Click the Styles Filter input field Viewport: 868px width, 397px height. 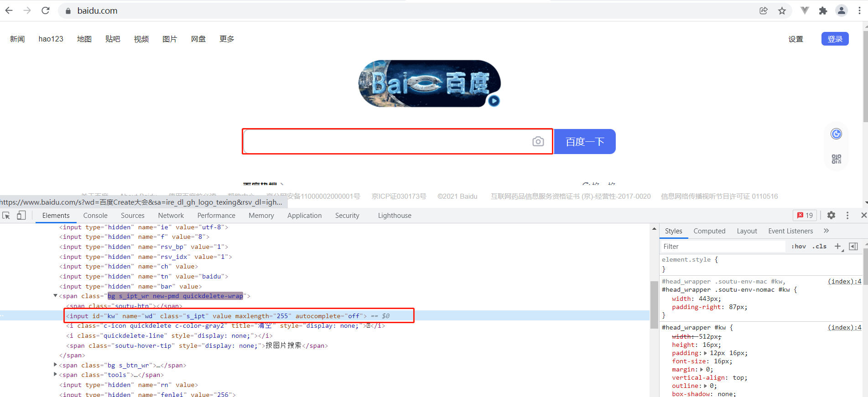tap(723, 246)
